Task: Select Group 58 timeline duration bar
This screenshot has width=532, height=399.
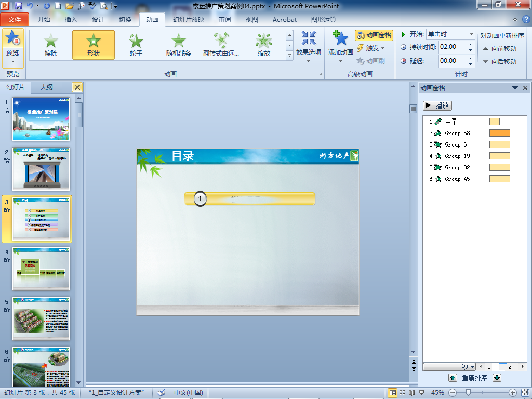Action: click(500, 133)
